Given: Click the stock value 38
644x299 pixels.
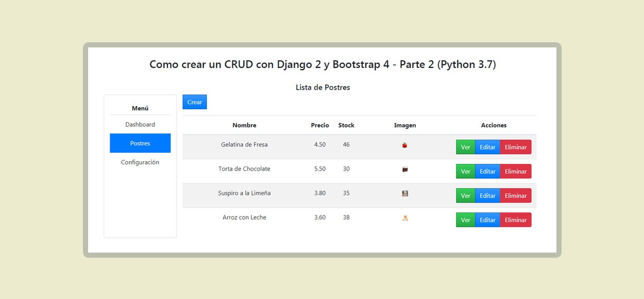Looking at the screenshot, I should pos(346,217).
